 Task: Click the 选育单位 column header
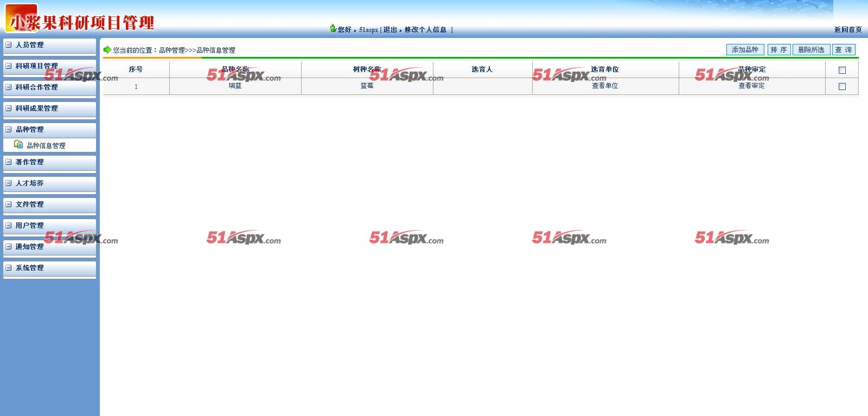click(x=605, y=69)
